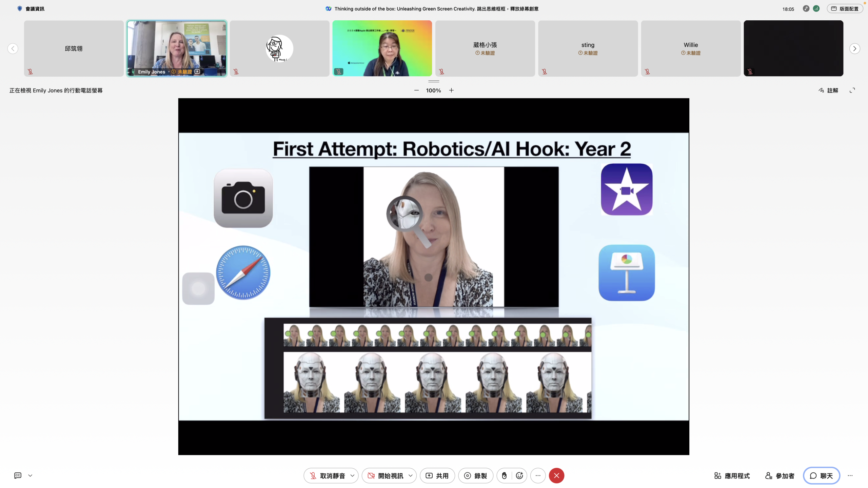The height and width of the screenshot is (488, 868).
Task: Open the emoji reactions button
Action: (x=519, y=475)
